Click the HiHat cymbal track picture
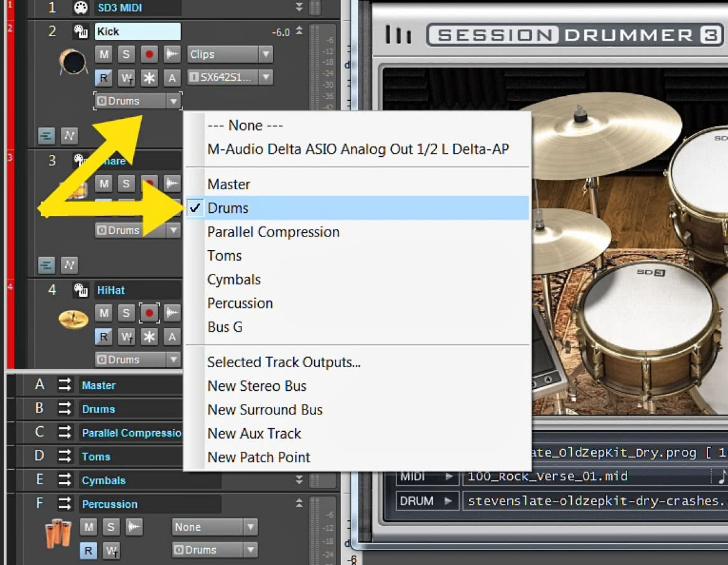Viewport: 728px width, 565px height. tap(73, 319)
